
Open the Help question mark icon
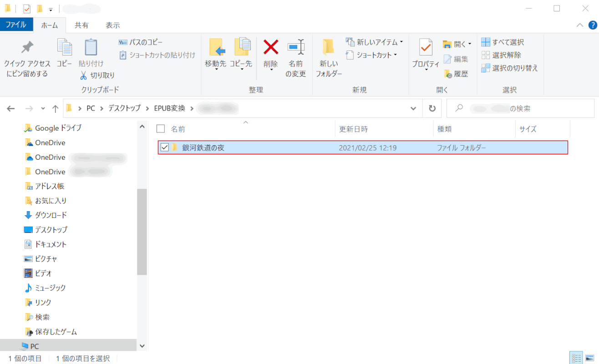[593, 25]
